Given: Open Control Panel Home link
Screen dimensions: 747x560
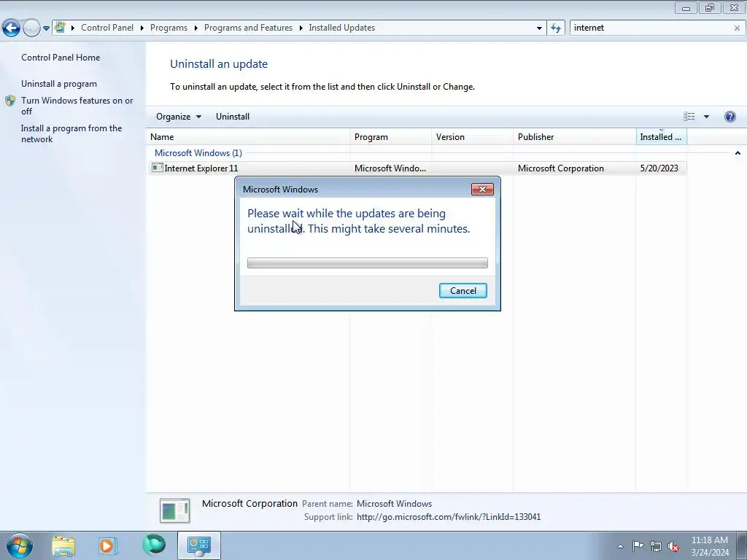Looking at the screenshot, I should coord(61,57).
